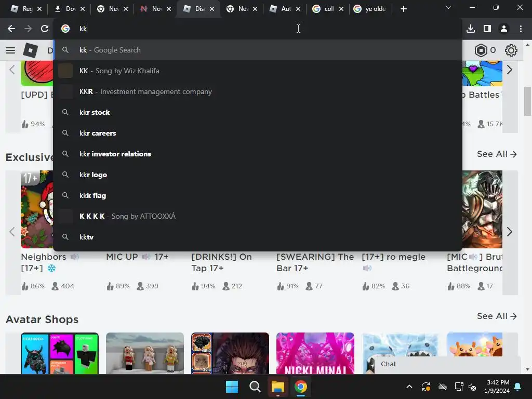The image size is (532, 399).
Task: Switch to the 'ye olde' tab
Action: click(x=370, y=9)
